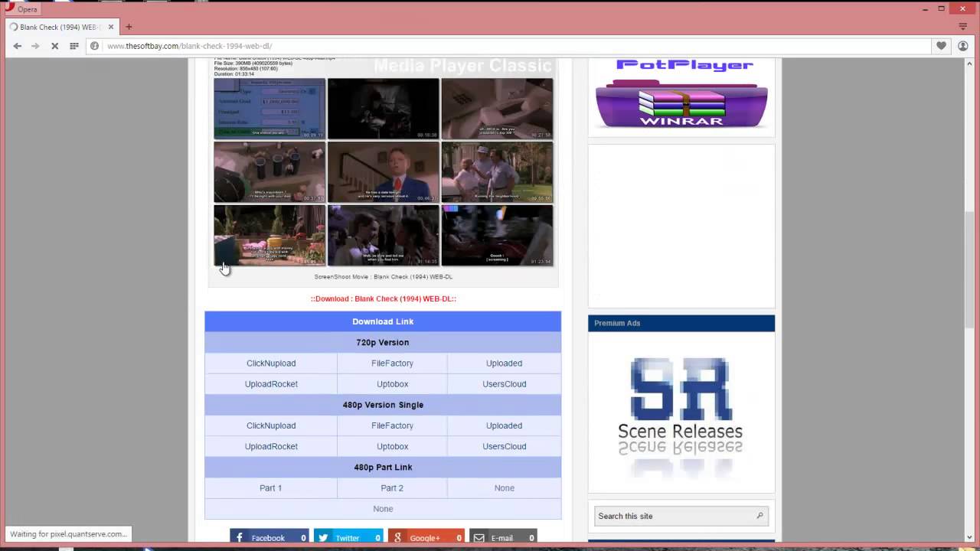The image size is (980, 551).
Task: Stop page loading with X button
Action: click(x=54, y=46)
